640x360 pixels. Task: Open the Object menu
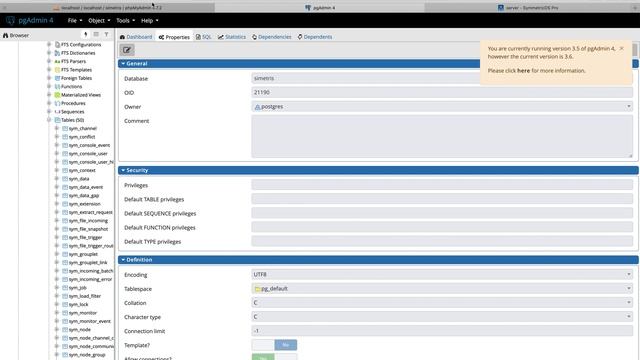pos(99,20)
